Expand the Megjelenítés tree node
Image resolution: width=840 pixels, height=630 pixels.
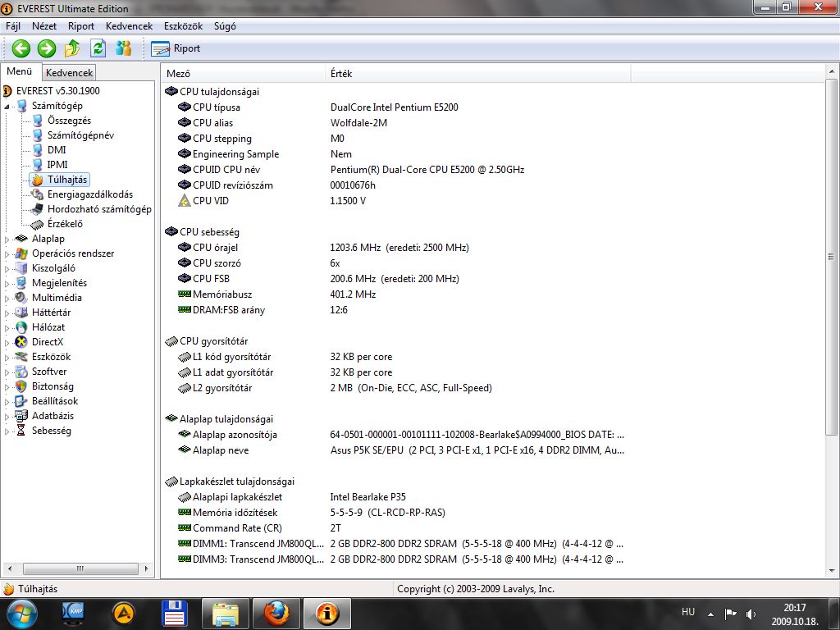(7, 283)
